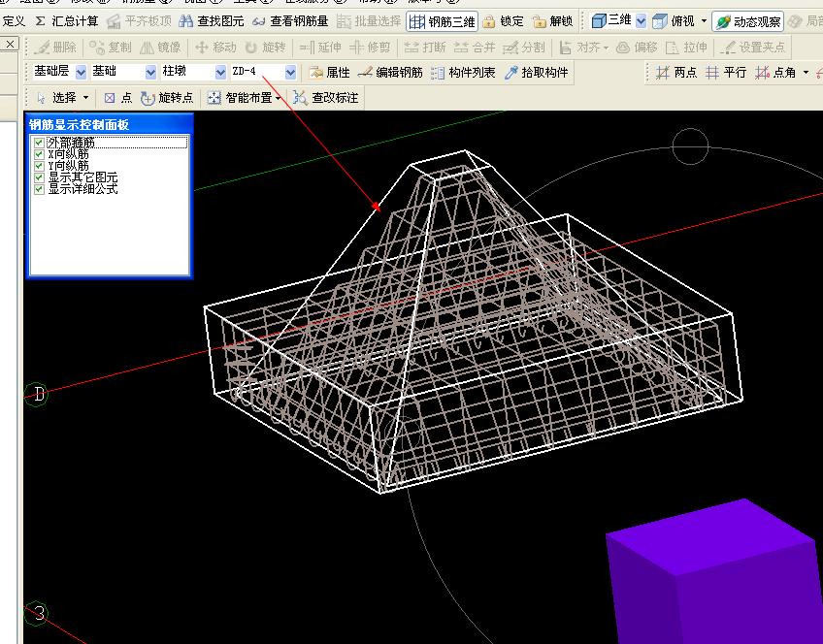823x644 pixels.
Task: Choose the 点 point placement tool
Action: pyautogui.click(x=117, y=98)
